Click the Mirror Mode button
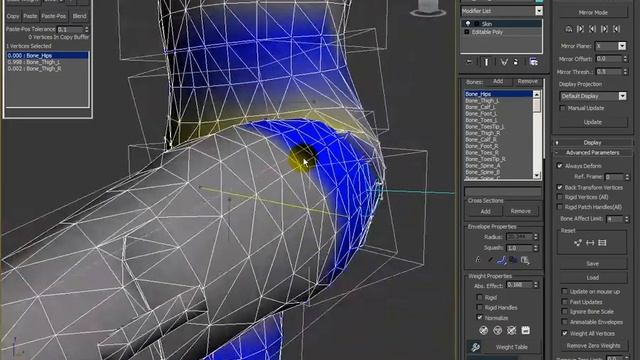640x360 pixels. click(593, 12)
